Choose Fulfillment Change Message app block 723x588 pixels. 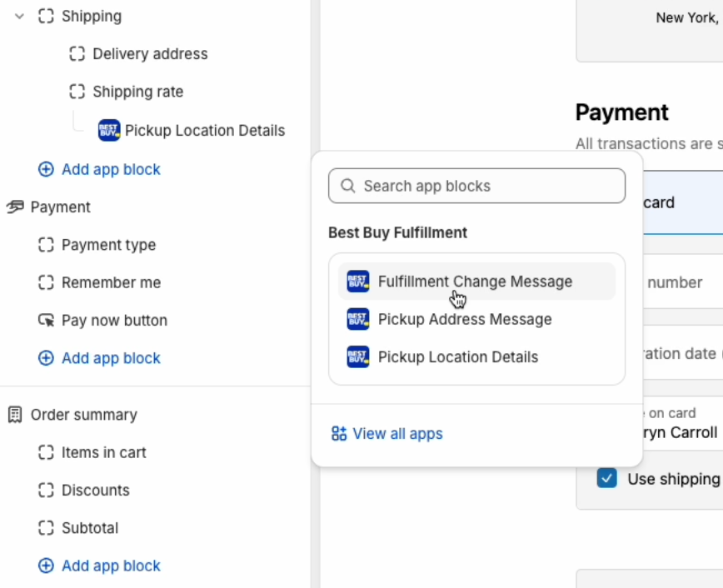(476, 282)
